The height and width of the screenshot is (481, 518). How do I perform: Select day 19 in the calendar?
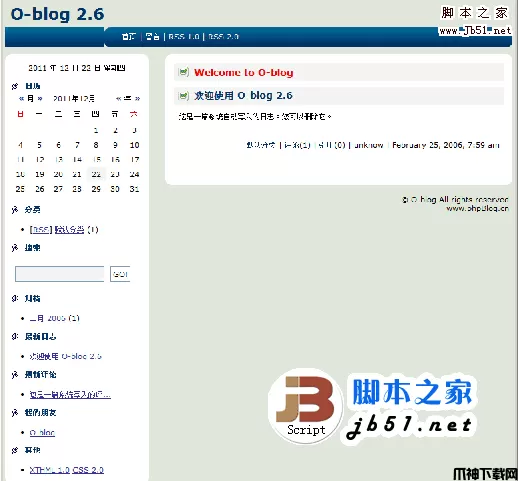point(40,174)
